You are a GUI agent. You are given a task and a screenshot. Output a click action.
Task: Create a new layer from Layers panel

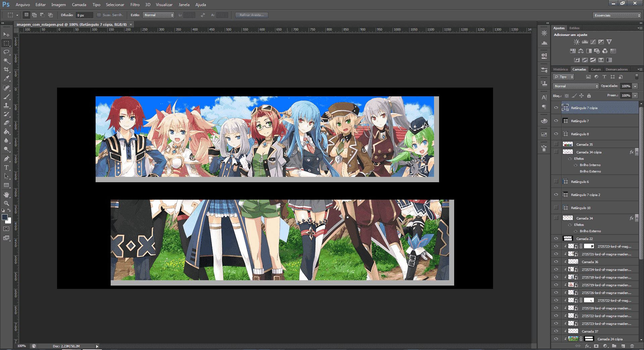623,346
